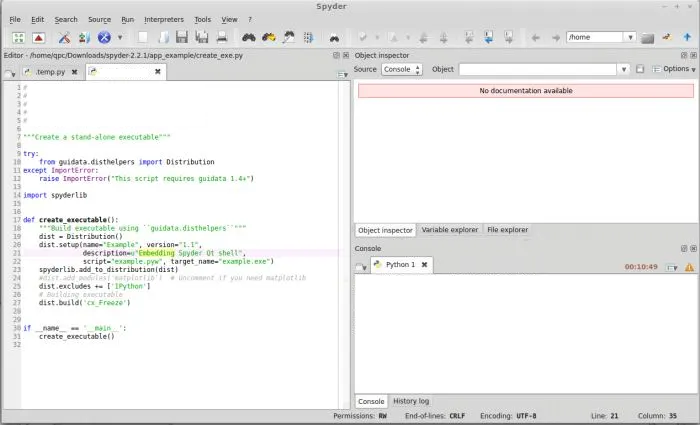Close the .temp.py editor tab
The width and height of the screenshot is (700, 425).
point(75,72)
